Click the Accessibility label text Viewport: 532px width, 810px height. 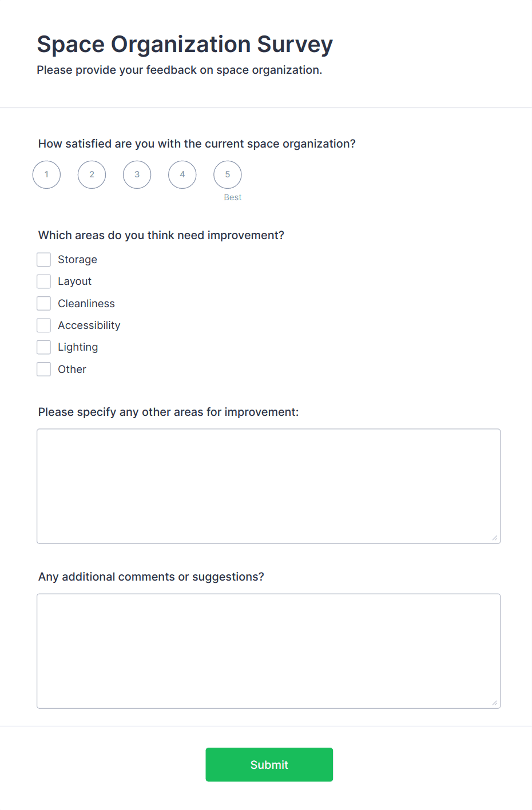point(89,325)
